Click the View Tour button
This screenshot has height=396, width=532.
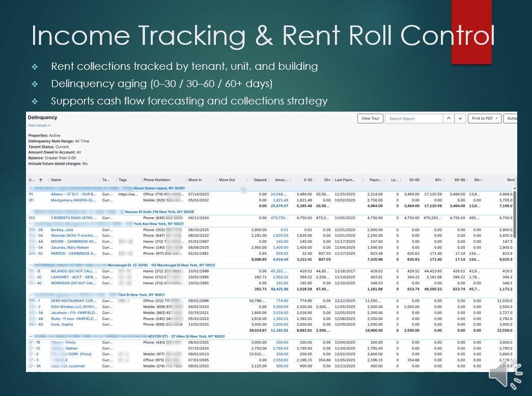(370, 118)
